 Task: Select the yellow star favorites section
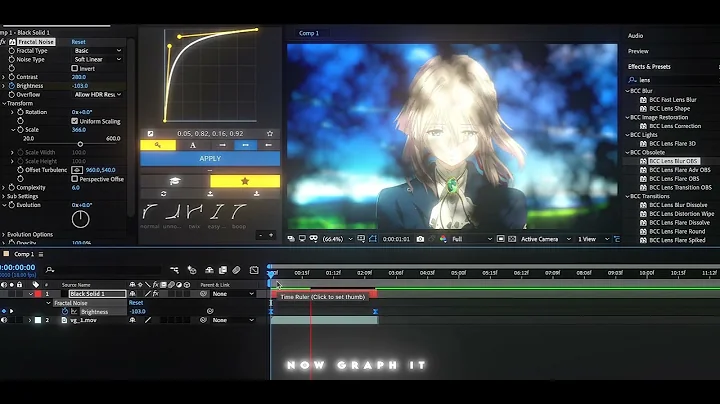(x=245, y=181)
